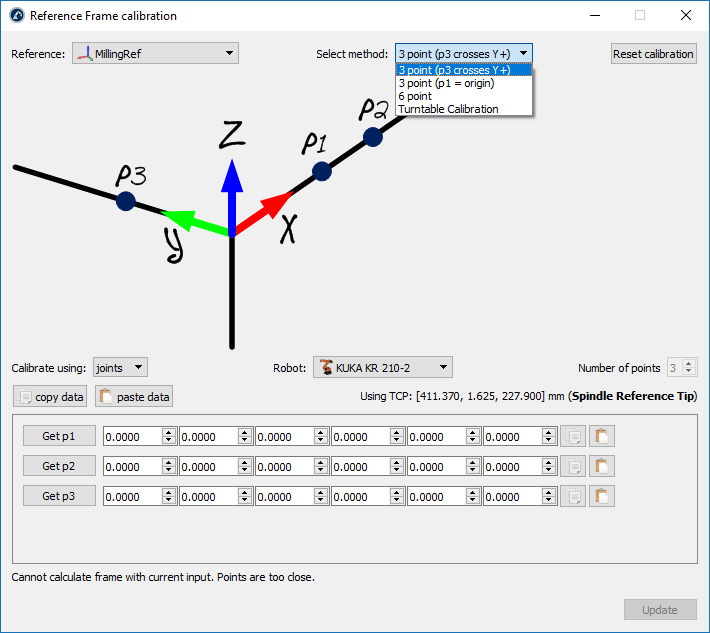Click the paste data button

click(x=134, y=397)
